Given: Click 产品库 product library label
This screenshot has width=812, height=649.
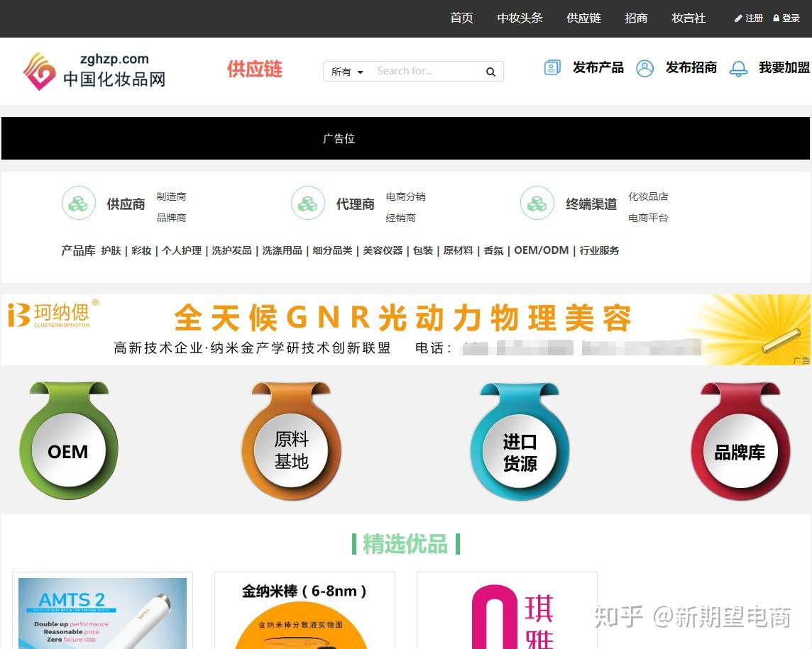Looking at the screenshot, I should click(x=78, y=250).
